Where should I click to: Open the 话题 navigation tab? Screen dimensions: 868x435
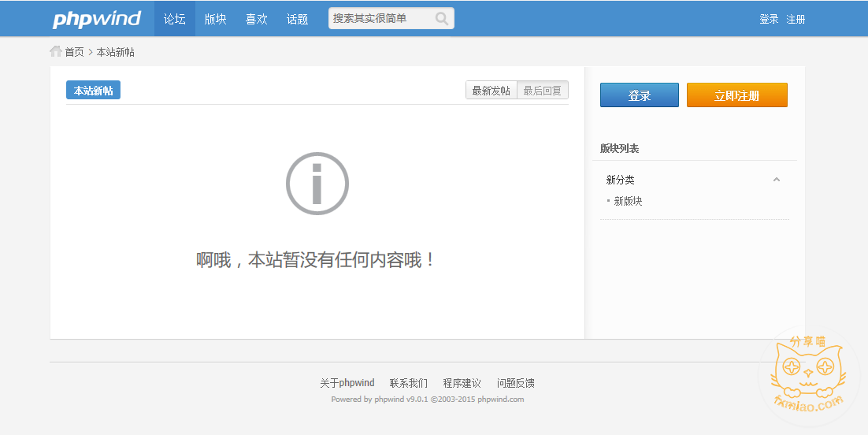297,19
